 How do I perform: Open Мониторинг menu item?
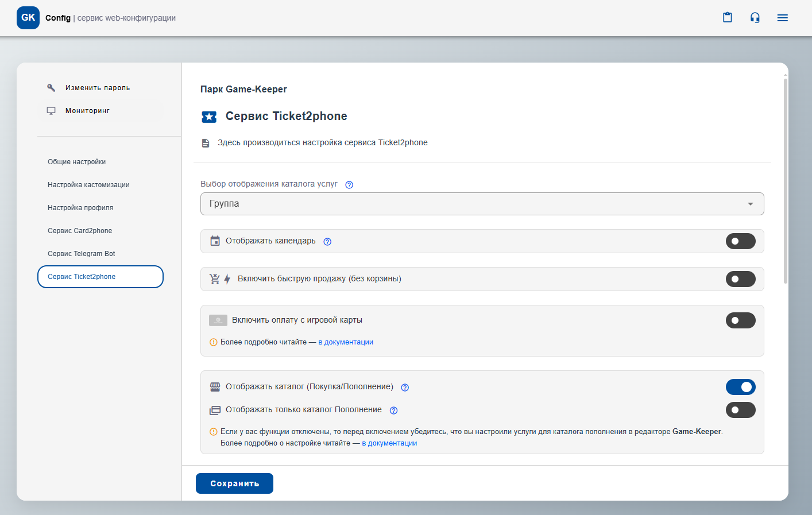click(x=100, y=111)
